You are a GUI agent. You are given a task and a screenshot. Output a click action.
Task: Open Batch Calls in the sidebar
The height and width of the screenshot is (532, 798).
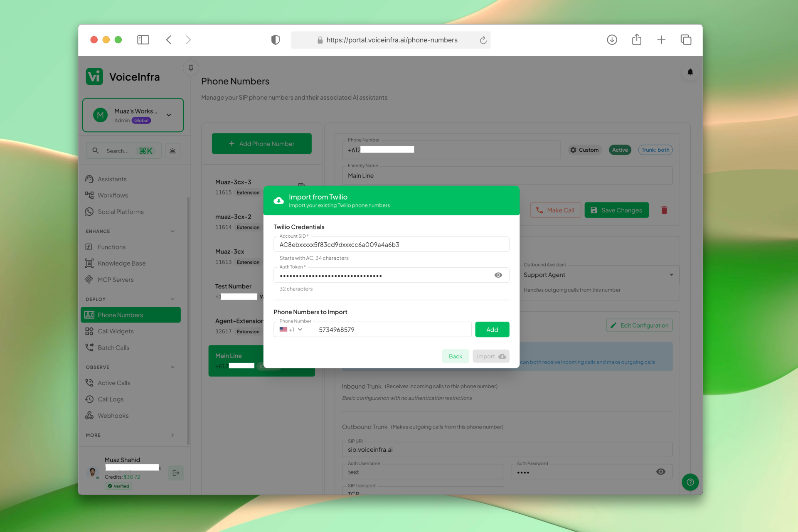click(131, 348)
